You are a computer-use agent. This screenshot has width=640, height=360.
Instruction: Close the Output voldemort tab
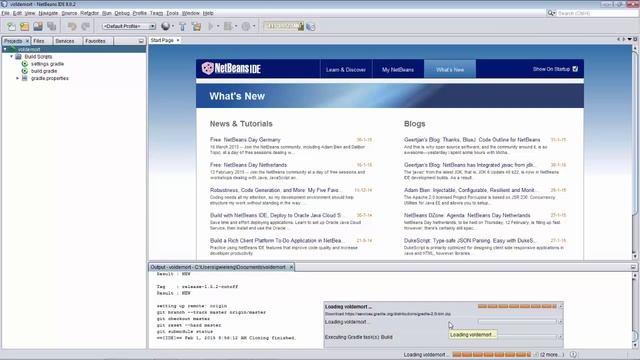click(x=291, y=267)
